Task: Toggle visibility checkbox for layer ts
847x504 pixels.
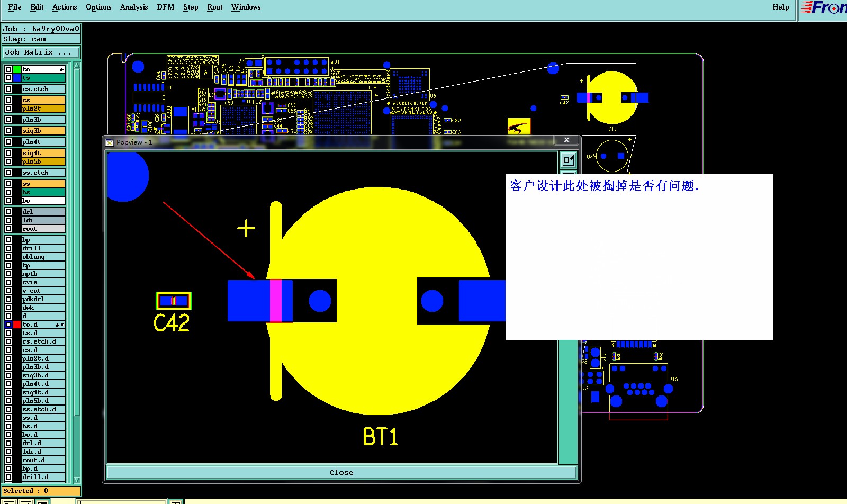Action: (8, 78)
